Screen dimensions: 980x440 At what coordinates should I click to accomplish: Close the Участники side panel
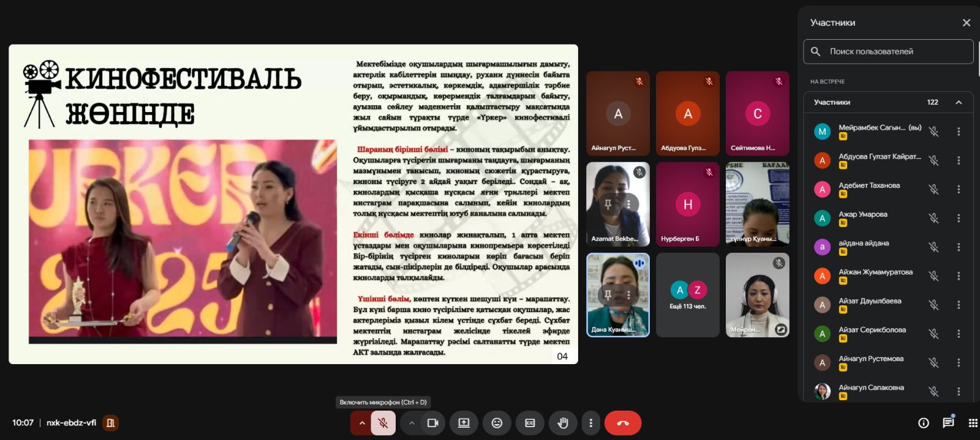(967, 23)
